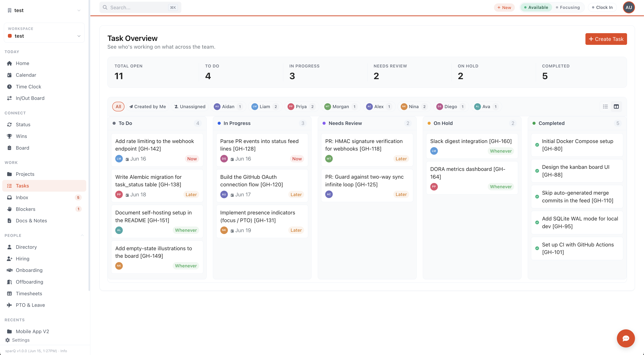Filter by Created by Me
This screenshot has width=644, height=355.
pos(147,107)
